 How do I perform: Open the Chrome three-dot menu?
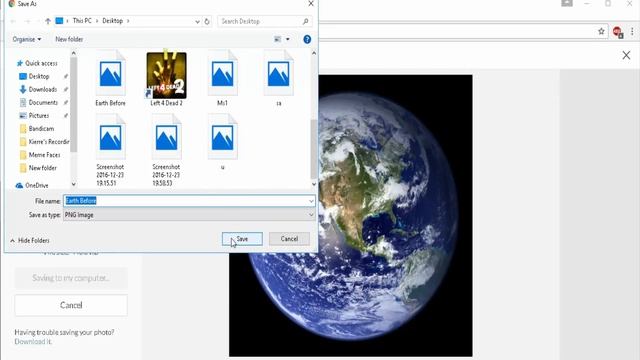point(632,31)
